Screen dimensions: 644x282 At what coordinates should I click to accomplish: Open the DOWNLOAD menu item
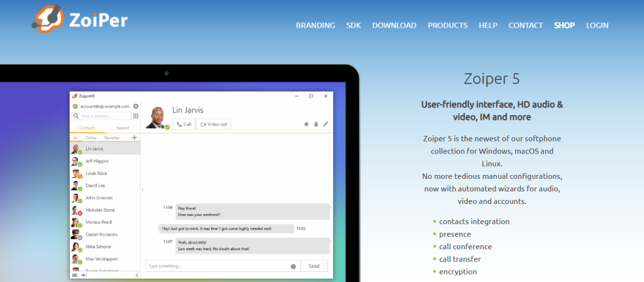pyautogui.click(x=394, y=26)
